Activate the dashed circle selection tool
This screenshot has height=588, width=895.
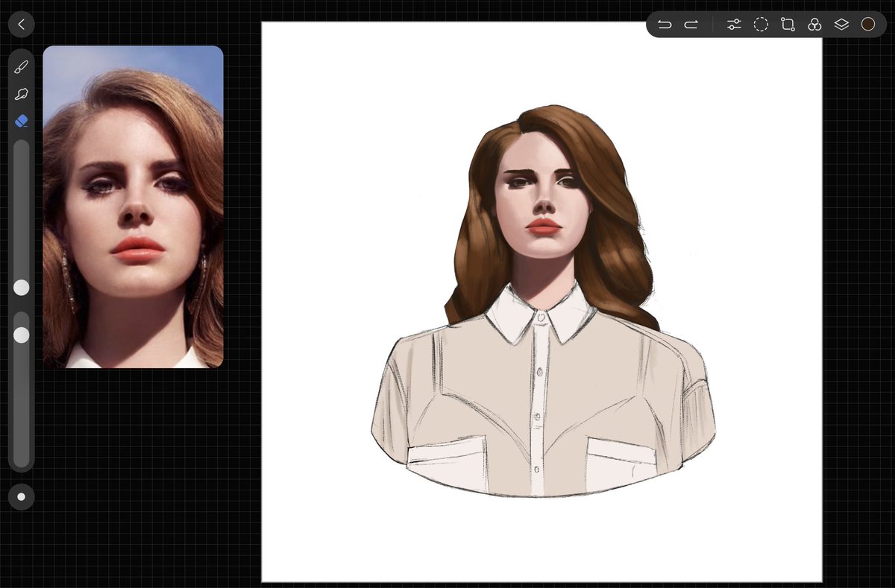pos(761,25)
